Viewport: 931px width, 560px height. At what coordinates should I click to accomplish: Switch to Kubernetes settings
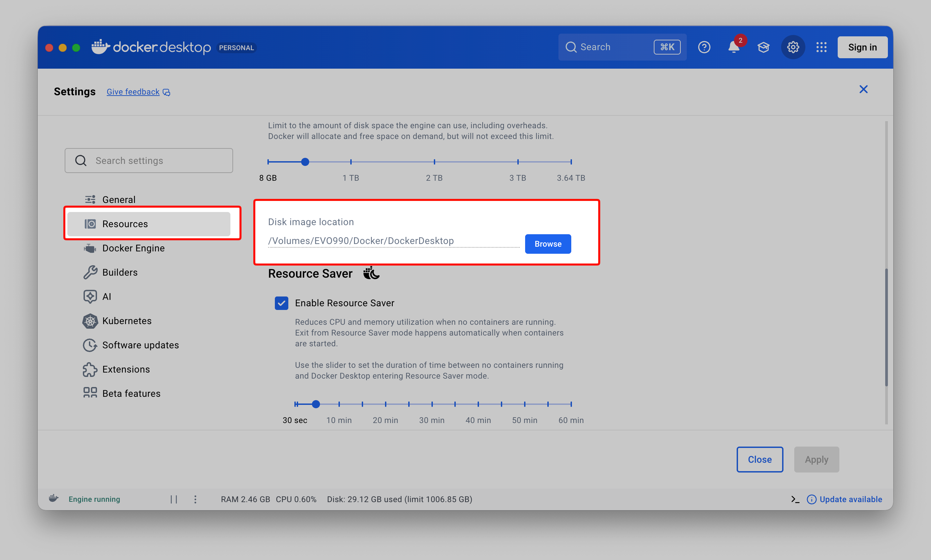[x=149, y=321]
